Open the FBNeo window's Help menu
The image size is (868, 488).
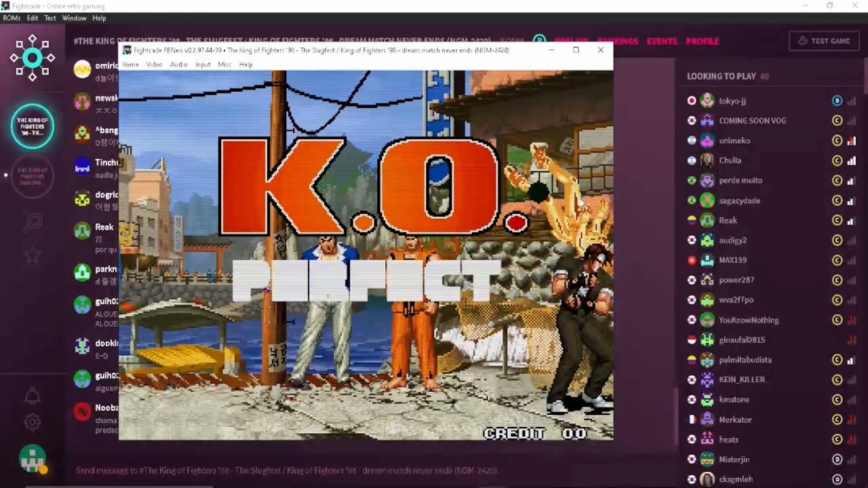246,64
